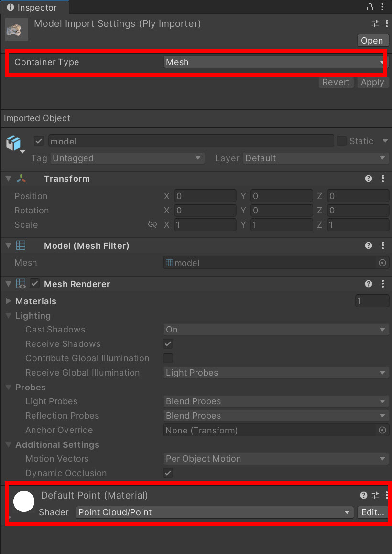
Task: Open the Mesh object picker circle
Action: pos(382,263)
